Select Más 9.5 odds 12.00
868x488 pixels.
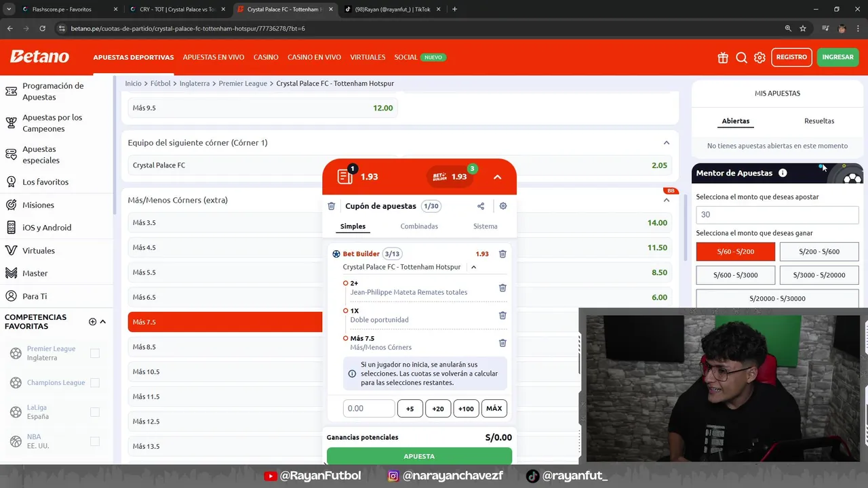pos(262,108)
